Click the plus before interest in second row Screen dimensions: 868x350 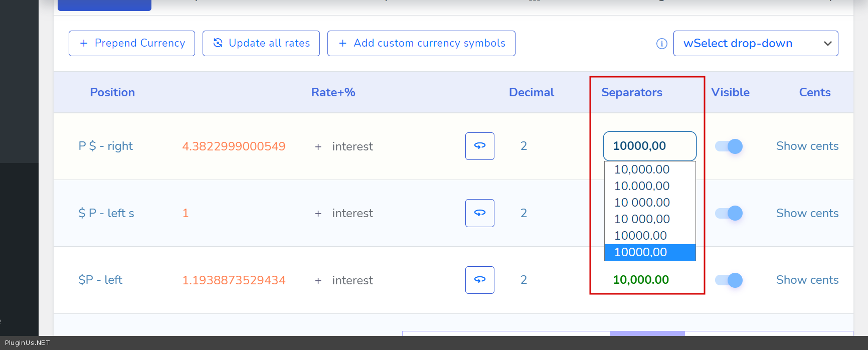click(318, 214)
